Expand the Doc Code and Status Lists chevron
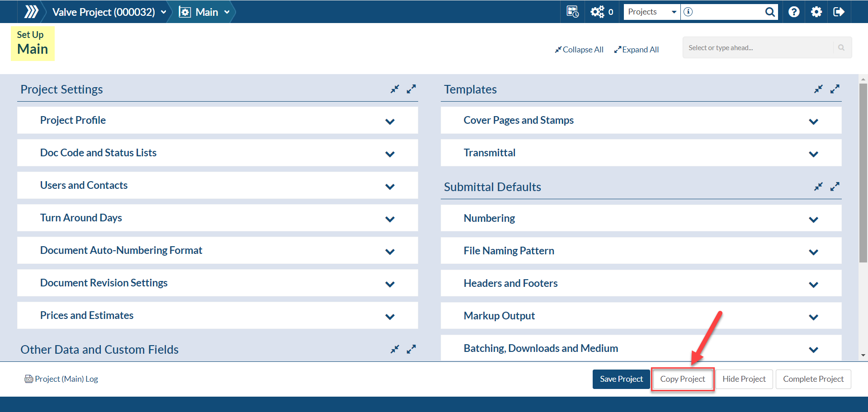Screen dimensions: 868x412 390,154
